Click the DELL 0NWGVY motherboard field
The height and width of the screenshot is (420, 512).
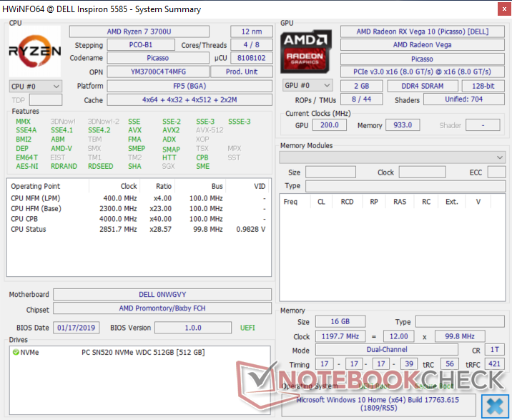pyautogui.click(x=162, y=295)
